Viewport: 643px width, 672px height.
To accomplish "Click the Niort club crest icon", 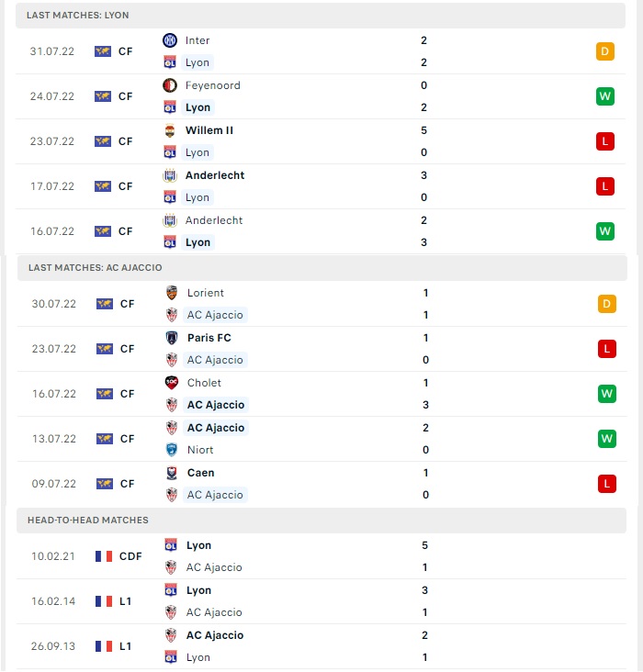I will click(172, 450).
